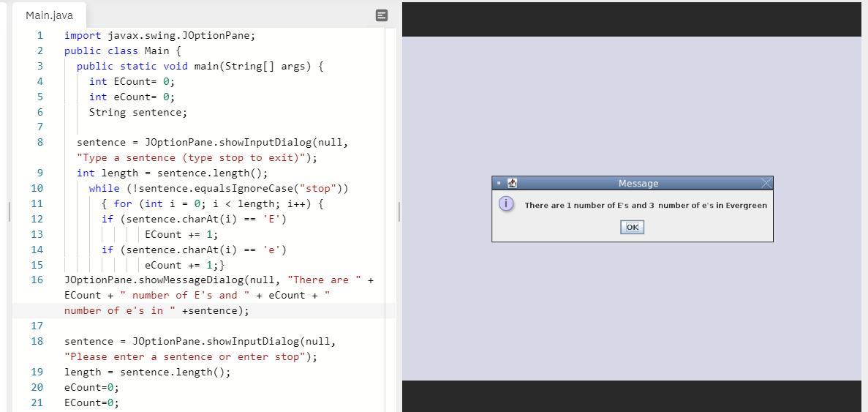The image size is (868, 412).
Task: Click line number 8 in the gutter
Action: pyautogui.click(x=40, y=142)
